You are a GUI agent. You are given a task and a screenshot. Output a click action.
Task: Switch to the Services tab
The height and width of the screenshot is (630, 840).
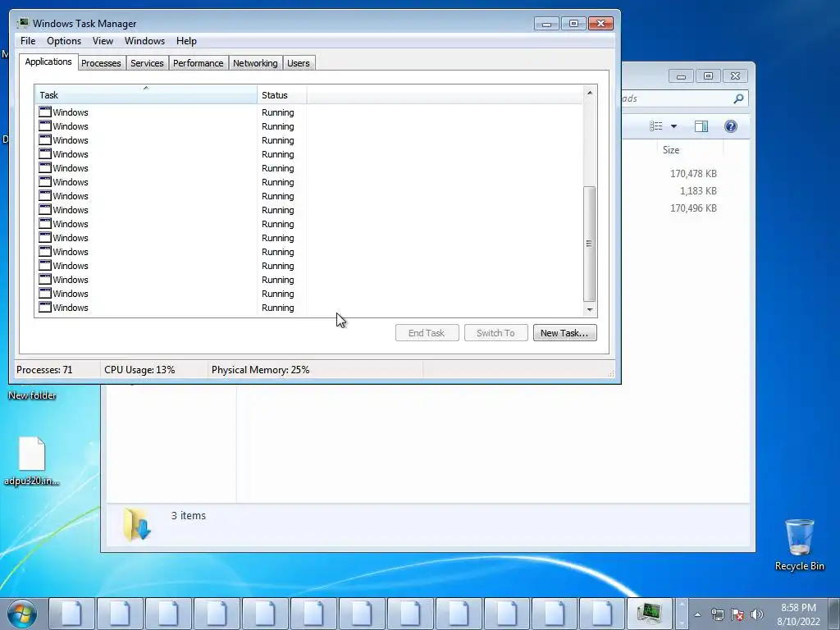[x=148, y=63]
